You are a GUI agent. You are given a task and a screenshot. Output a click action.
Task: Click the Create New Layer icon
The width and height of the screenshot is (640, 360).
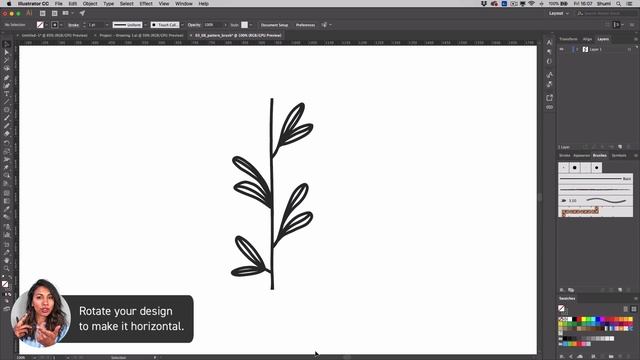(620, 147)
